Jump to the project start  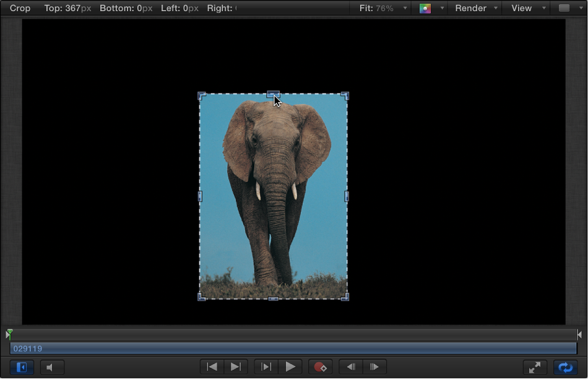tap(212, 367)
